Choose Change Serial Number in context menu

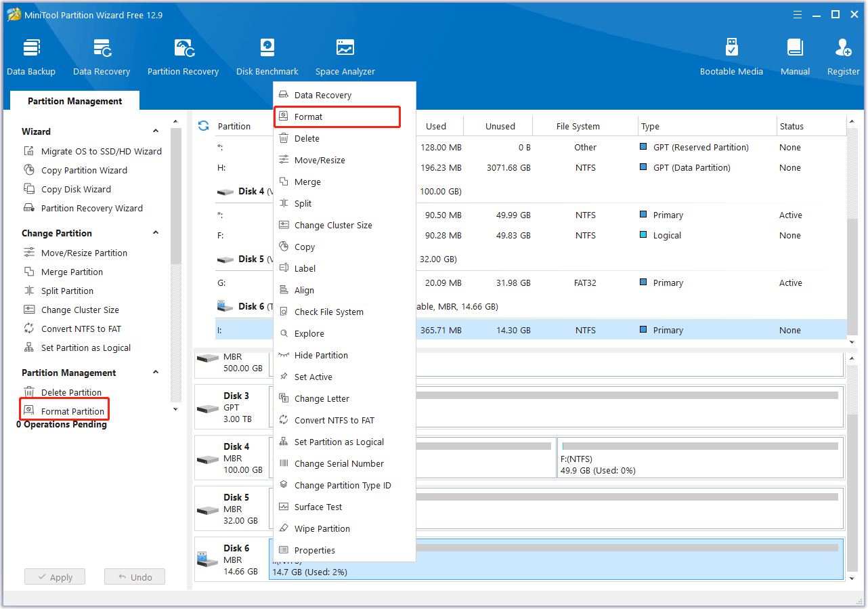click(344, 463)
